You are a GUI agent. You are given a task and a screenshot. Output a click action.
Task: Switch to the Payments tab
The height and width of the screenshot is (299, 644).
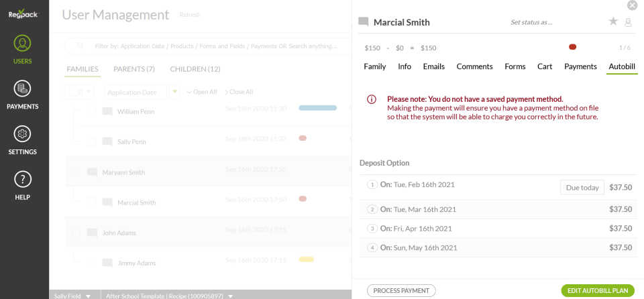coord(580,66)
